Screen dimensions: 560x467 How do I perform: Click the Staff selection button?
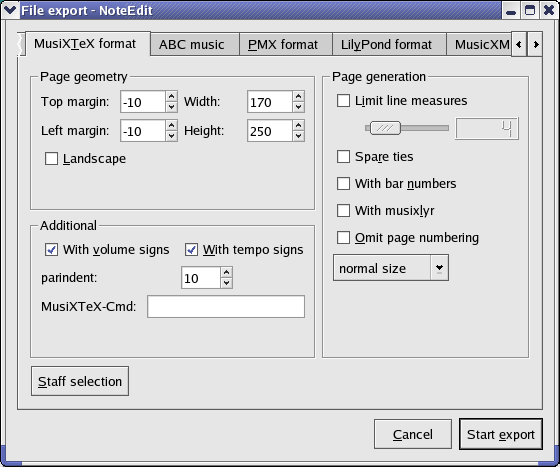(80, 381)
